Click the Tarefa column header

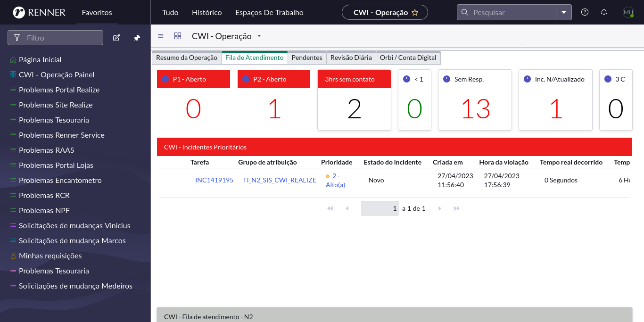point(199,162)
